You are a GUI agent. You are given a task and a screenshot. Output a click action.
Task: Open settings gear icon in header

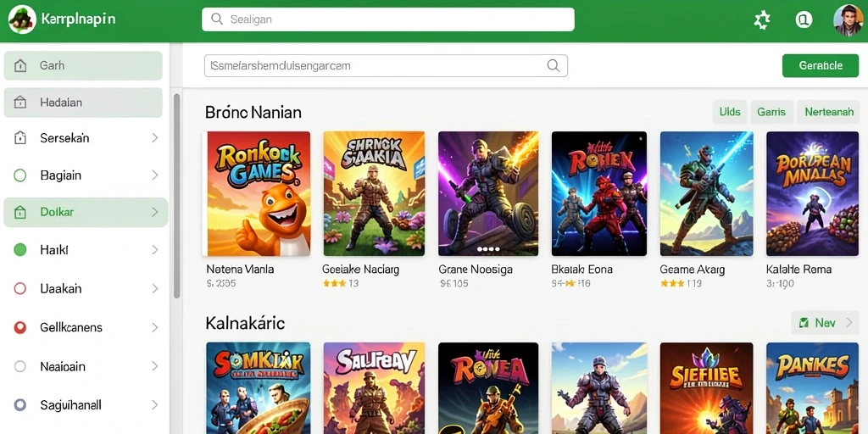pos(762,20)
